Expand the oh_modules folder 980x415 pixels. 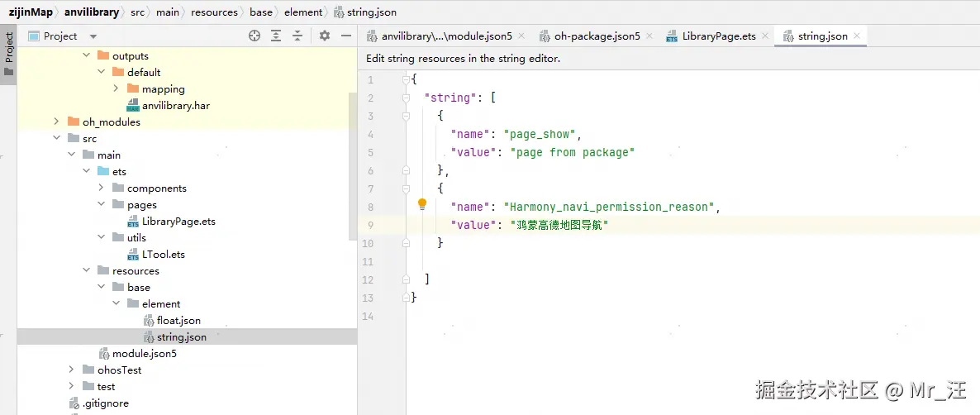(x=56, y=122)
